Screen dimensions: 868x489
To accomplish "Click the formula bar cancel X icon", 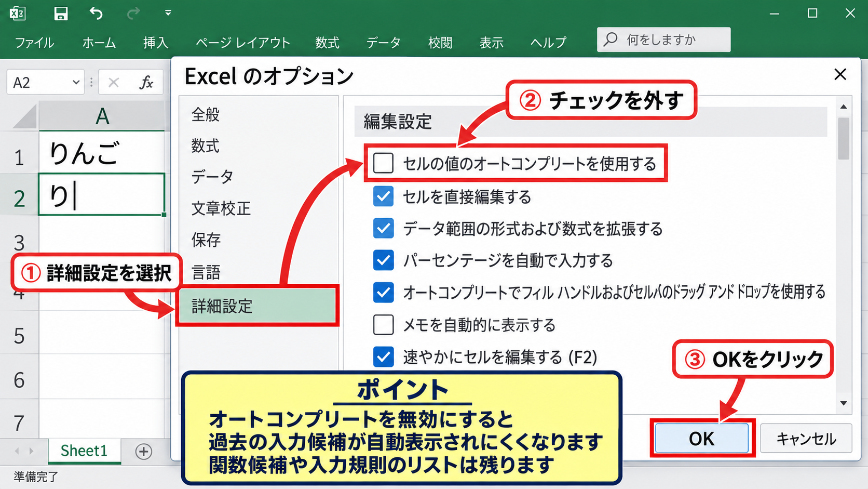I will (114, 82).
